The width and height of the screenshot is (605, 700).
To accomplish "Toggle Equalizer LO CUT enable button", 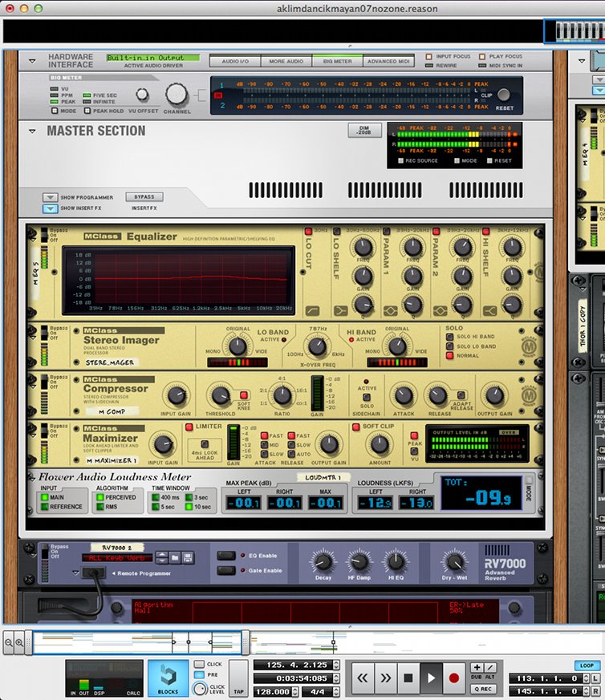I will (x=308, y=231).
